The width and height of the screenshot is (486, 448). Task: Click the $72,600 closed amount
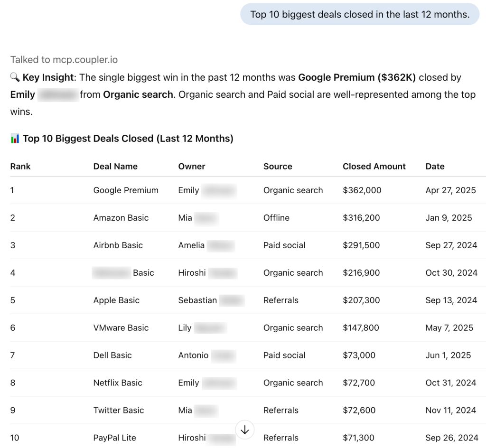[359, 410]
